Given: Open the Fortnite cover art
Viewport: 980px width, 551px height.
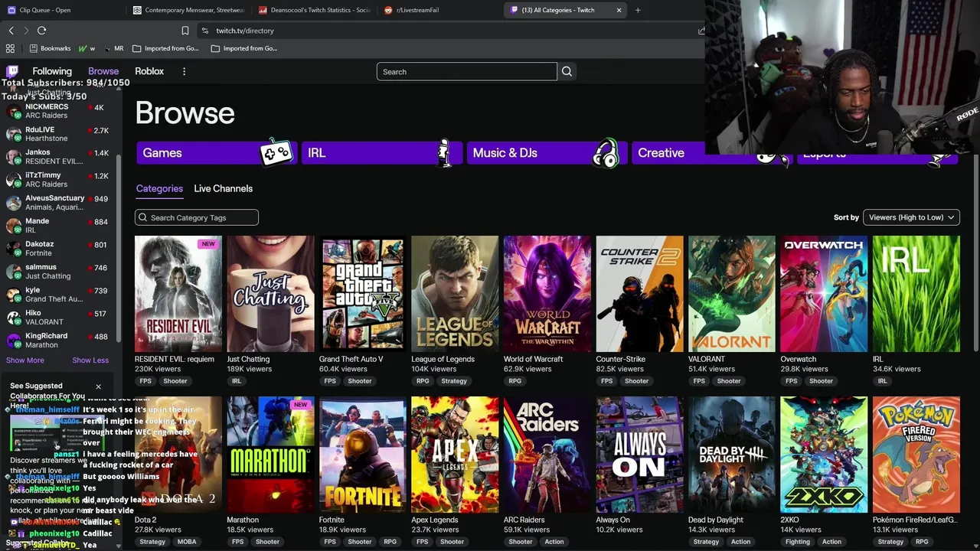Looking at the screenshot, I should tap(363, 455).
